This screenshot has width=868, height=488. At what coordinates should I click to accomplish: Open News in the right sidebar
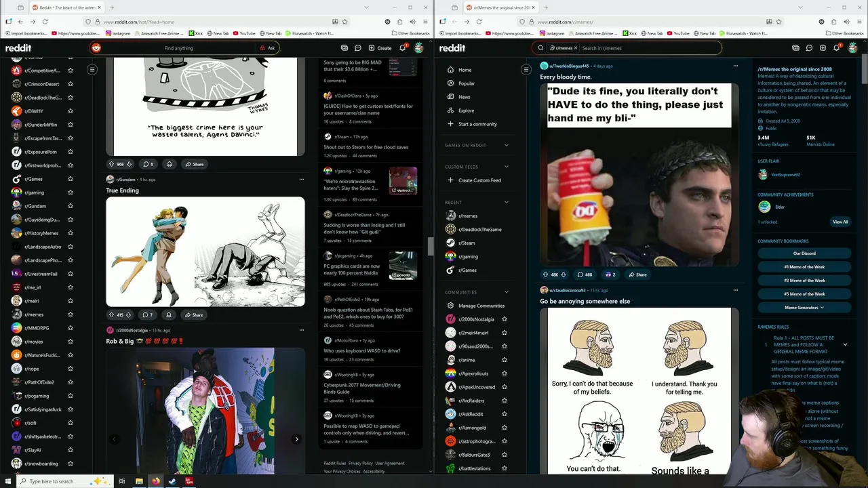464,97
